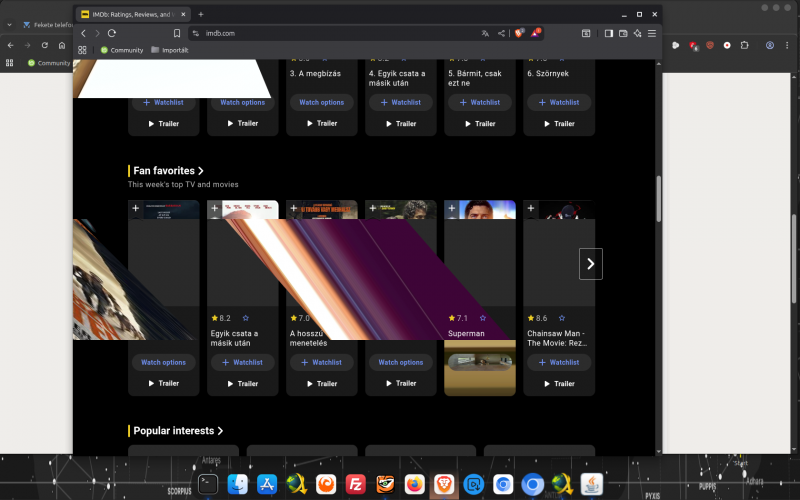Bookmark this page with the bookmark icon

[177, 33]
